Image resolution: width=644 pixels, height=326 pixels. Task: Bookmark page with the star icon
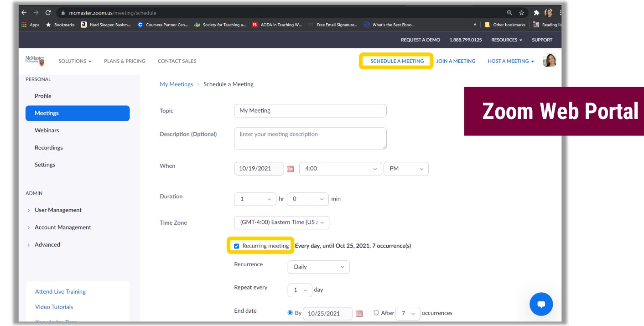pyautogui.click(x=521, y=13)
